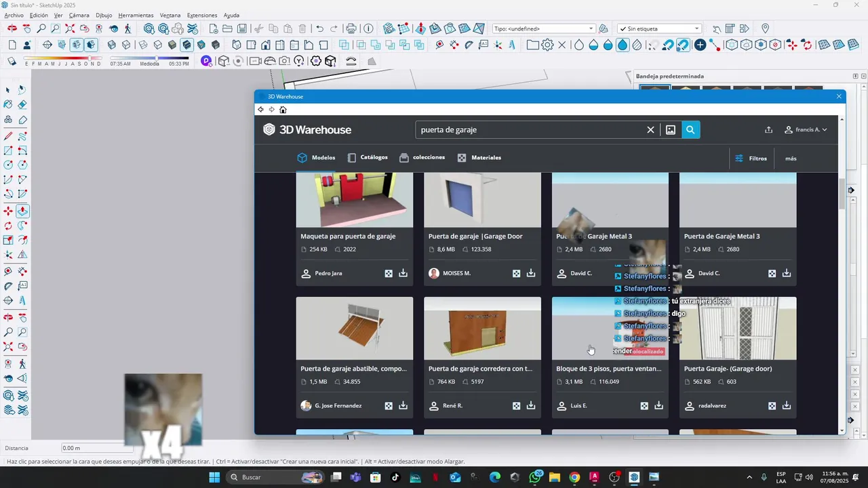Select the Eraser tool in left toolbar
868x488 pixels.
pos(22,104)
